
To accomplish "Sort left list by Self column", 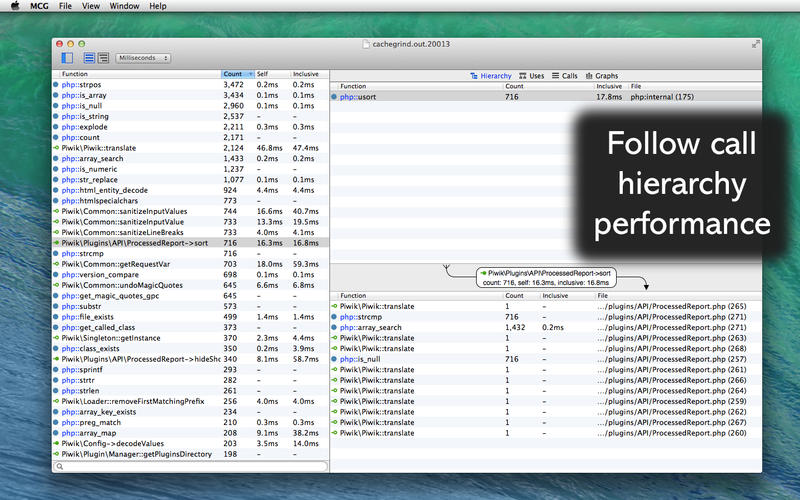I will pyautogui.click(x=272, y=74).
